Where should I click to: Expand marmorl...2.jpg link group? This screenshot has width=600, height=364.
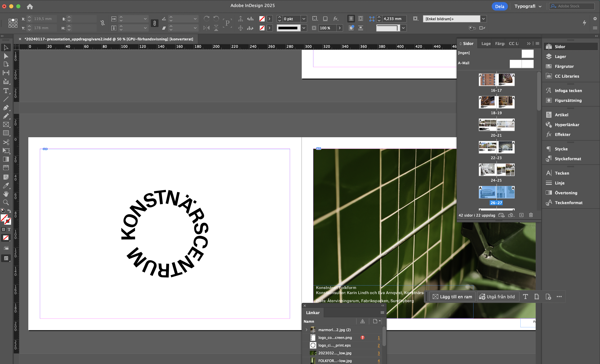click(x=306, y=330)
